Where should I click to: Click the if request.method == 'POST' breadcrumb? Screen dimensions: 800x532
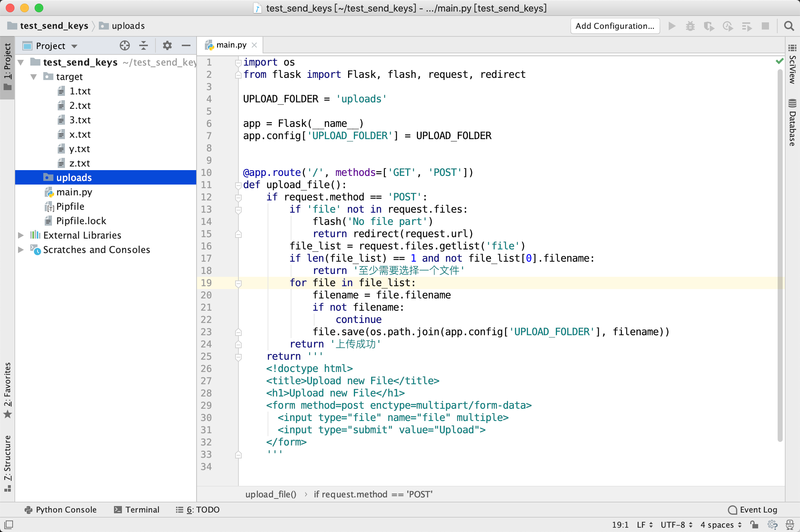(x=373, y=494)
